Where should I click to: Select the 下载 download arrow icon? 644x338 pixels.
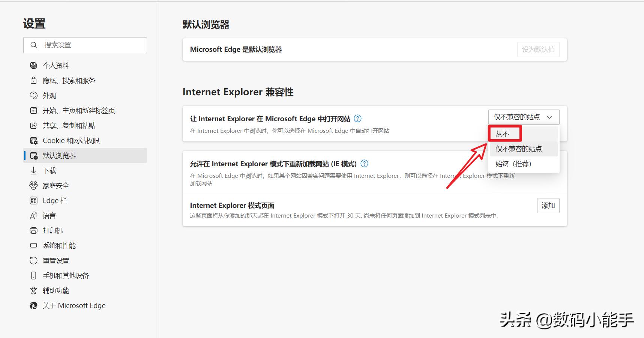(x=34, y=170)
